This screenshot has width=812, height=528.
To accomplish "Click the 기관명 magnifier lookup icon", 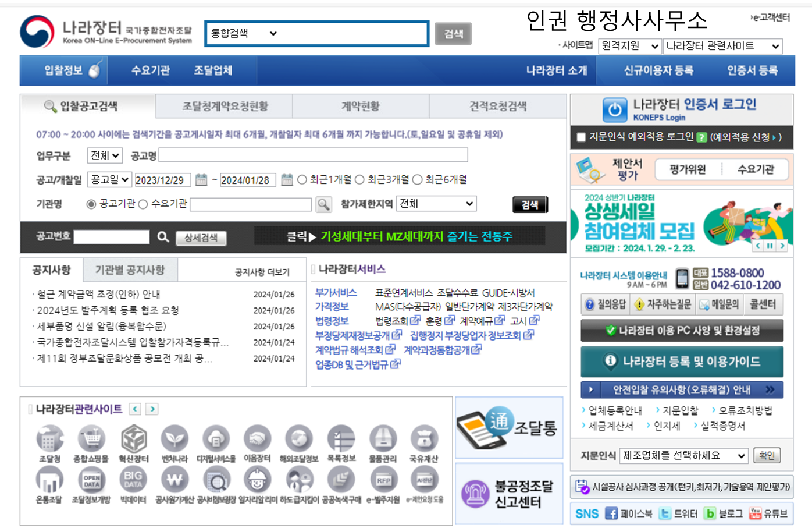I will point(324,204).
